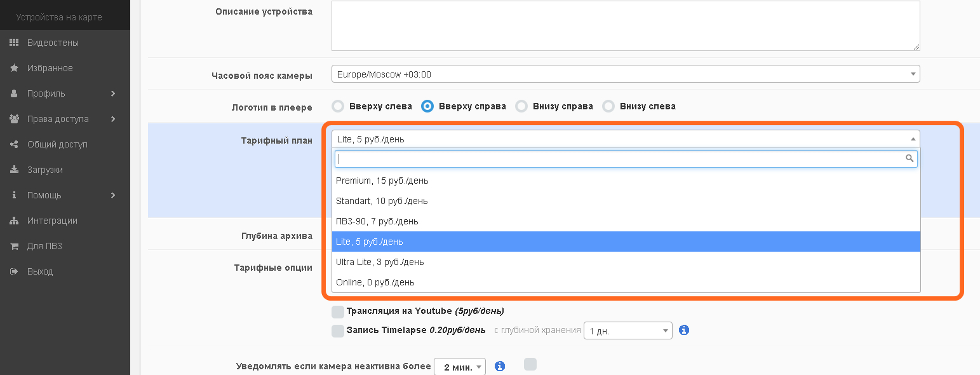
Task: Choose Ultra Lite, 3 руб./день tariff option
Action: (x=379, y=262)
